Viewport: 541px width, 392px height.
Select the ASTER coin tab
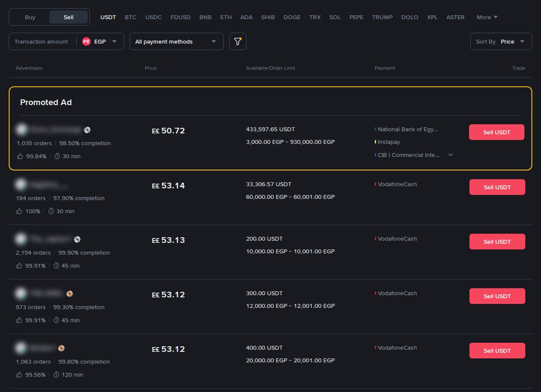(455, 17)
